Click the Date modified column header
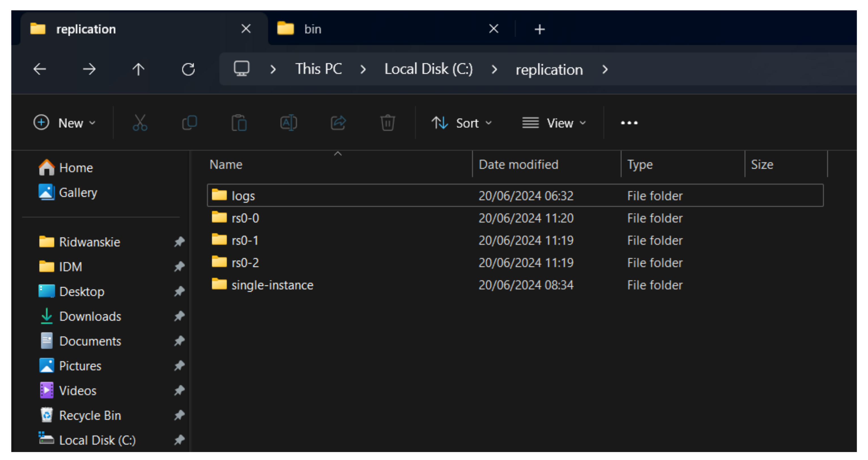This screenshot has height=460, width=868. pos(519,165)
